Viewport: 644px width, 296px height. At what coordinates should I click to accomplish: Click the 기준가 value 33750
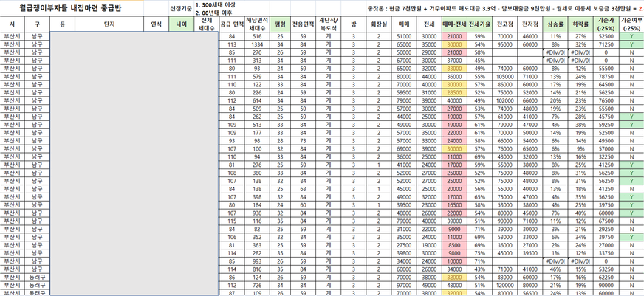(x=606, y=253)
